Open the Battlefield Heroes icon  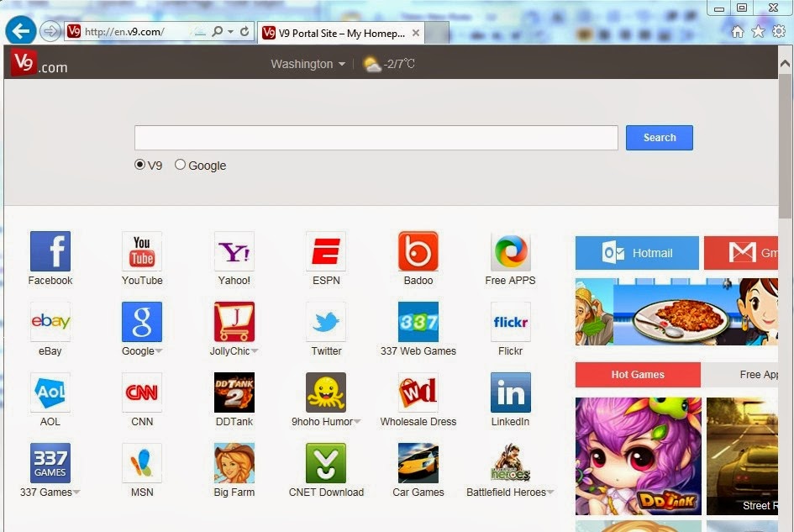click(511, 462)
